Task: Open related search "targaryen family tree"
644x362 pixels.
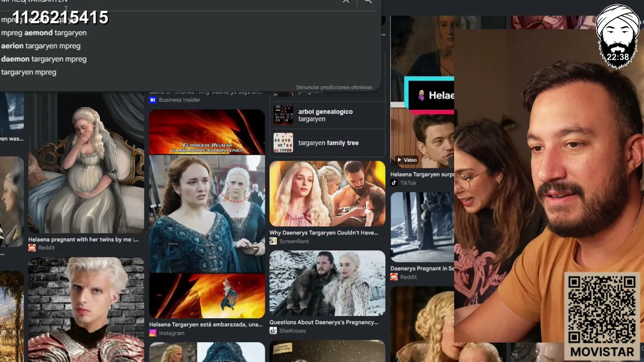Action: coord(328,143)
